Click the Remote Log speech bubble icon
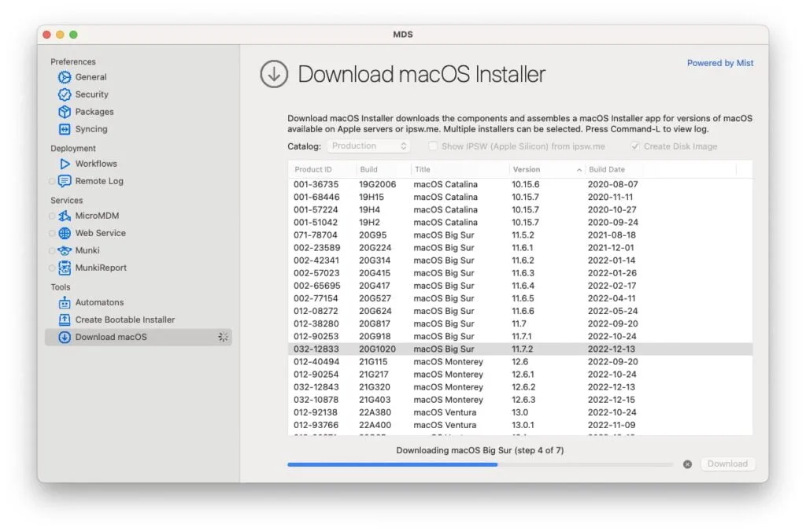This screenshot has width=806, height=532. pos(65,181)
